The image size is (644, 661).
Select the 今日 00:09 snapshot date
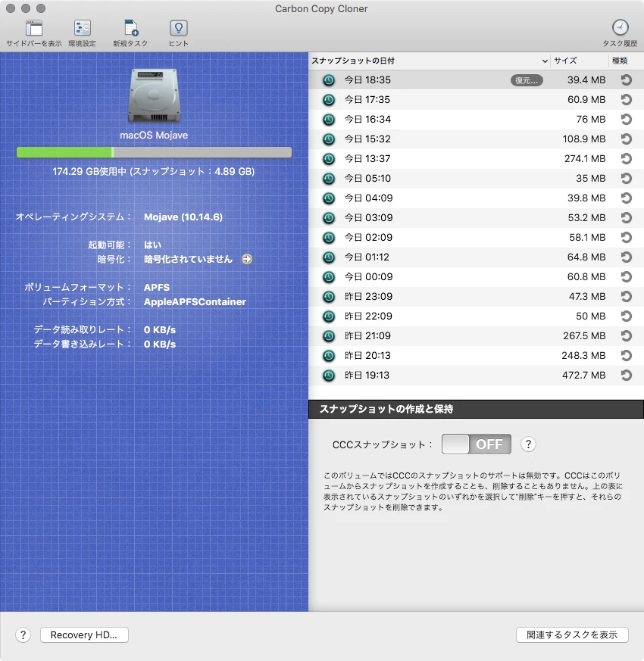369,277
